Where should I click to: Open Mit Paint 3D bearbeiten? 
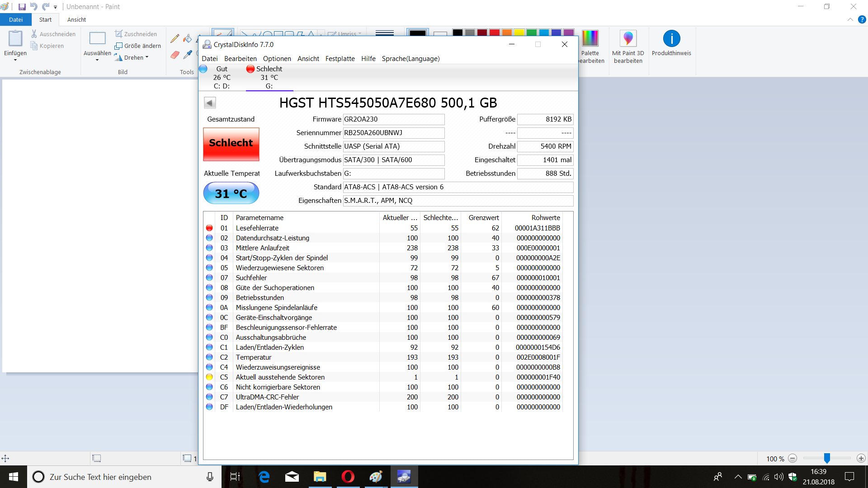[x=627, y=39]
